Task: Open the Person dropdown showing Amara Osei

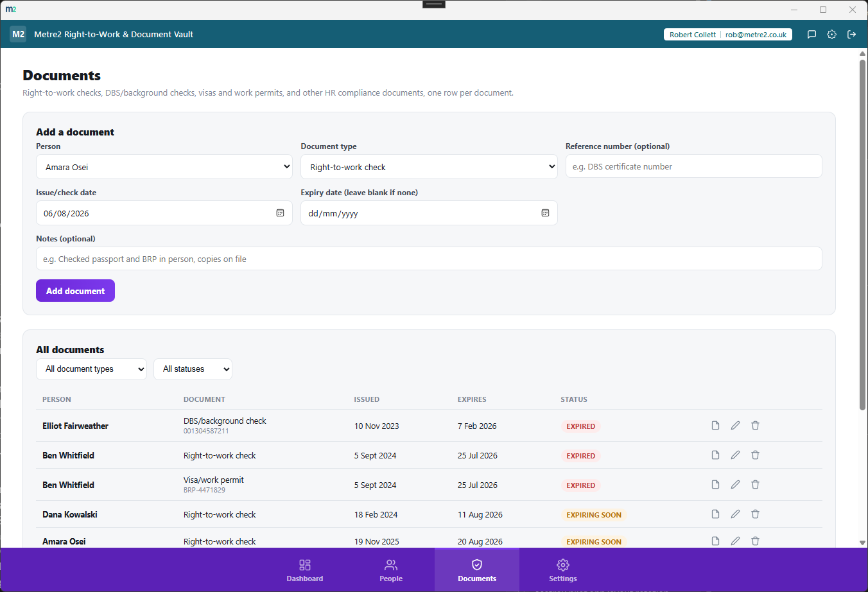Action: [164, 167]
